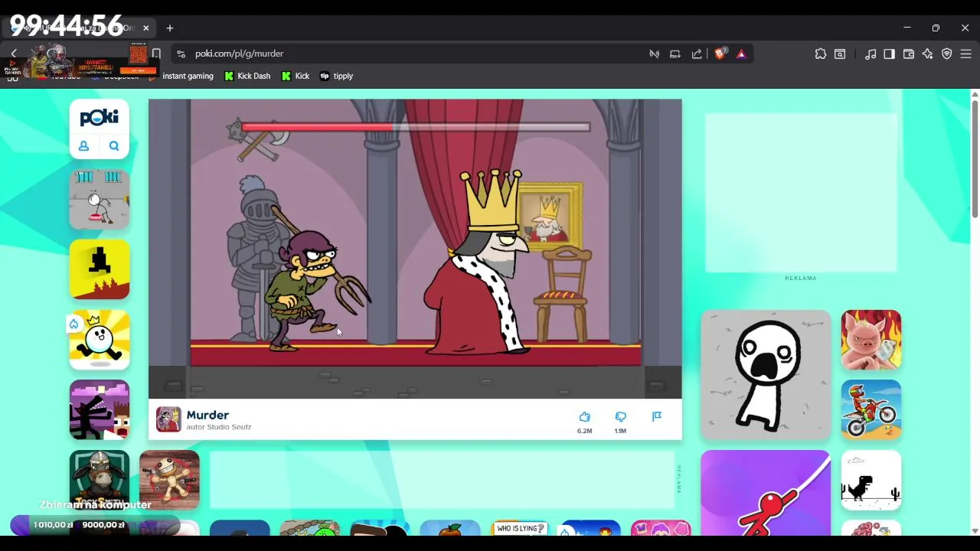The width and height of the screenshot is (980, 551).
Task: Open a new tab with the plus button
Action: coord(170,28)
